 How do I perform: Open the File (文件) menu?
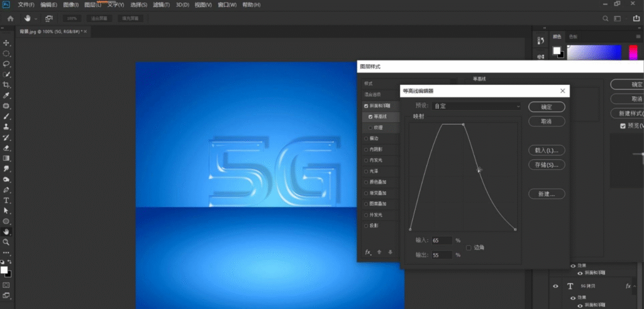(26, 5)
